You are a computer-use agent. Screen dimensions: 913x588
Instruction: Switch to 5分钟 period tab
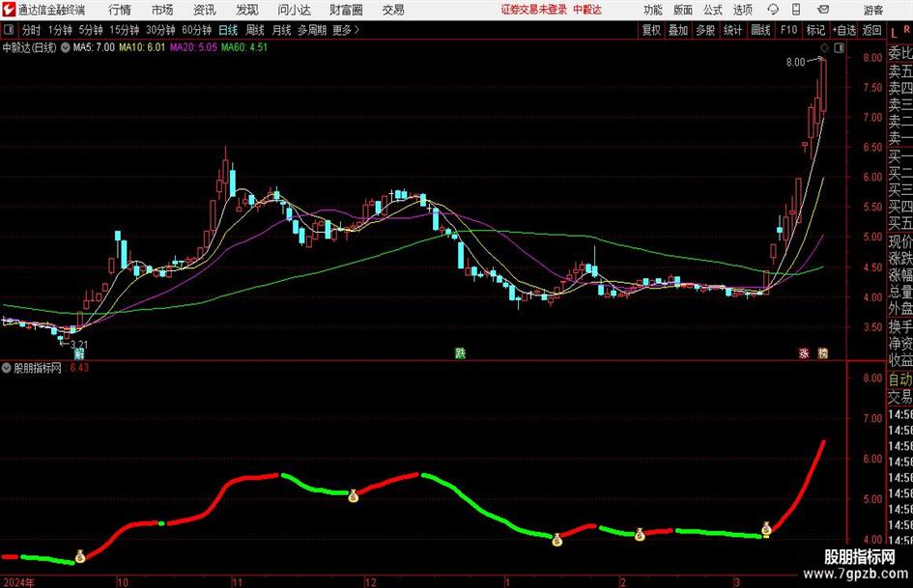[x=91, y=30]
